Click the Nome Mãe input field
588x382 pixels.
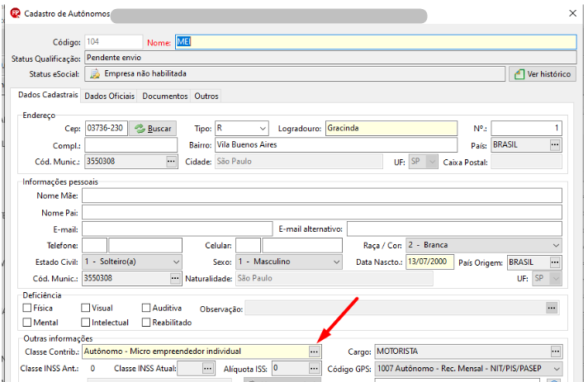(x=322, y=196)
